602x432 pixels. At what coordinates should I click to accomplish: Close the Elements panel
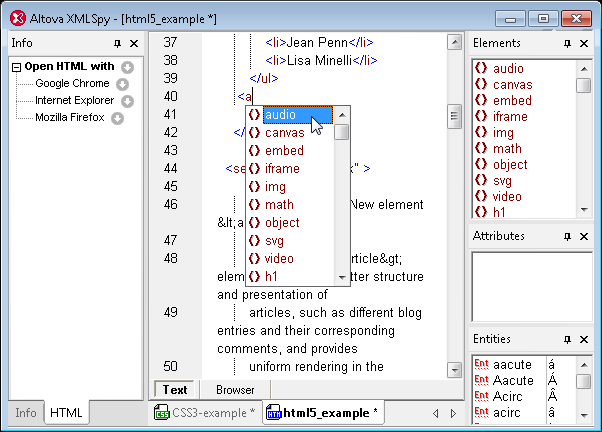tap(584, 43)
